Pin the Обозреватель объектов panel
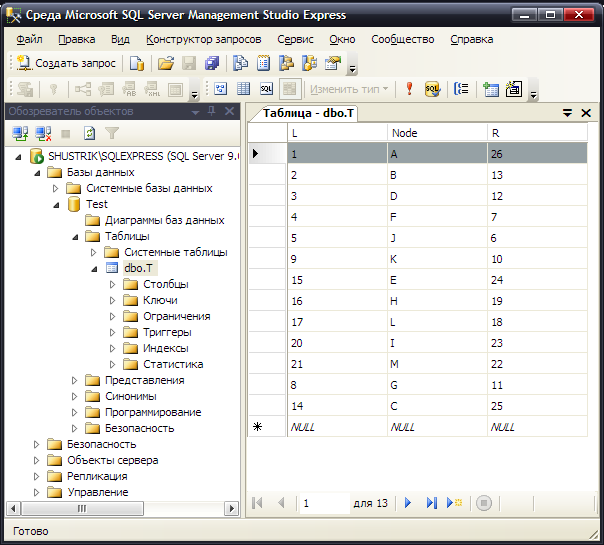 211,111
